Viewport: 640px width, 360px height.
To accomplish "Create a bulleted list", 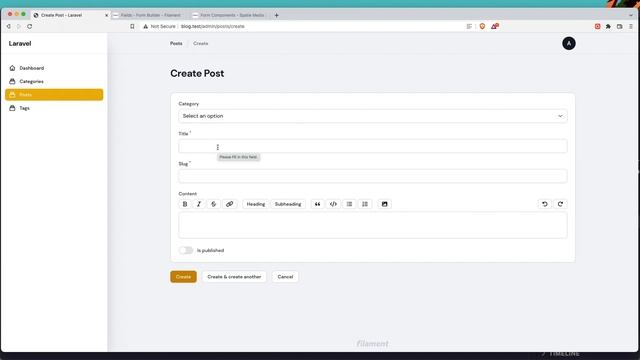I will pyautogui.click(x=349, y=204).
